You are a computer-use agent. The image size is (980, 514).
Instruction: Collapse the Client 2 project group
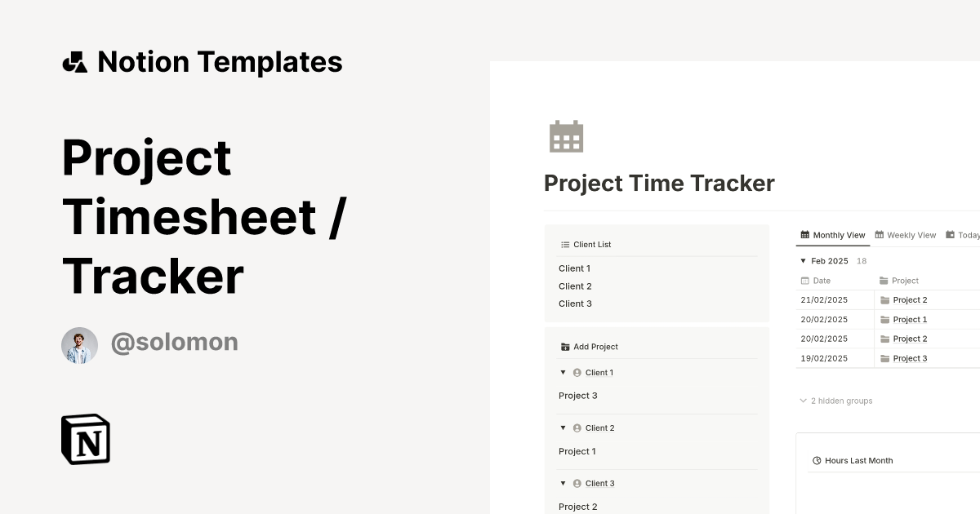[563, 428]
